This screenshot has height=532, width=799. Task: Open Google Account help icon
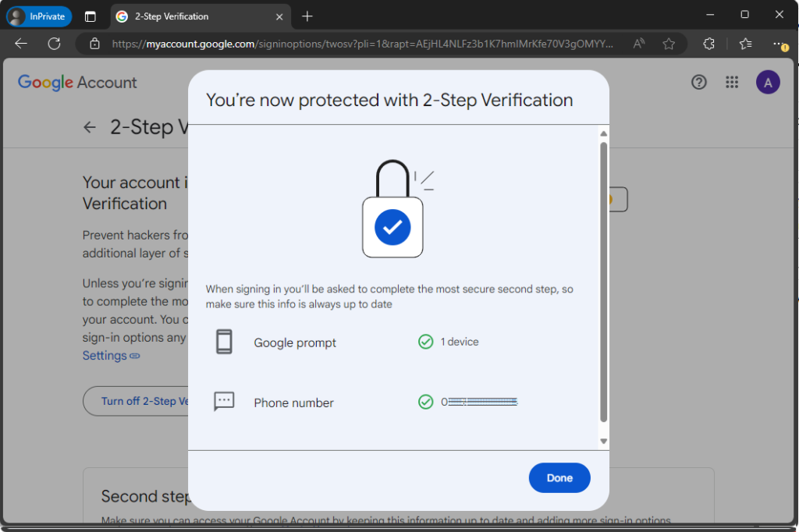pyautogui.click(x=698, y=82)
